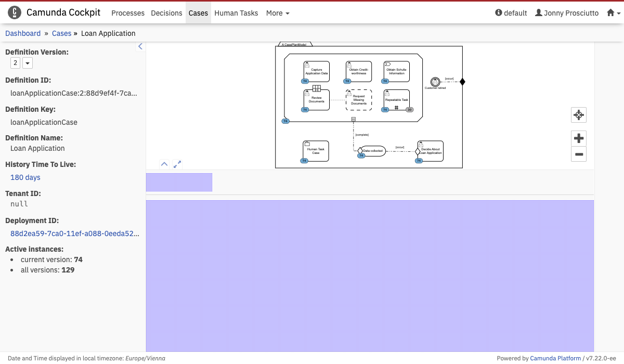Zoom out the diagram with the minus button
This screenshot has width=624, height=364.
[578, 154]
